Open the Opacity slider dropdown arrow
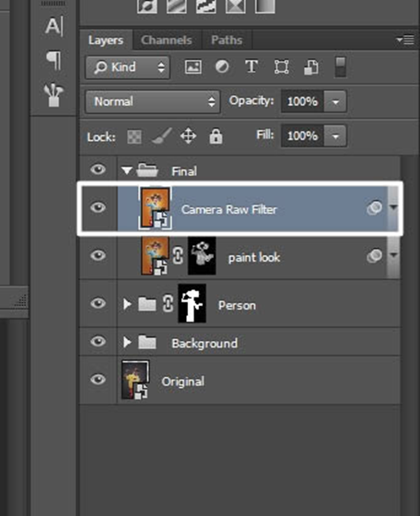 tap(335, 101)
